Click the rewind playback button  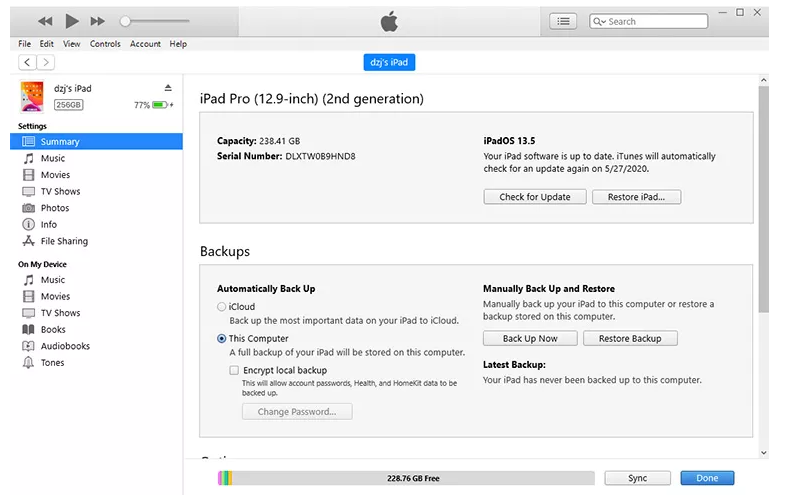point(45,21)
